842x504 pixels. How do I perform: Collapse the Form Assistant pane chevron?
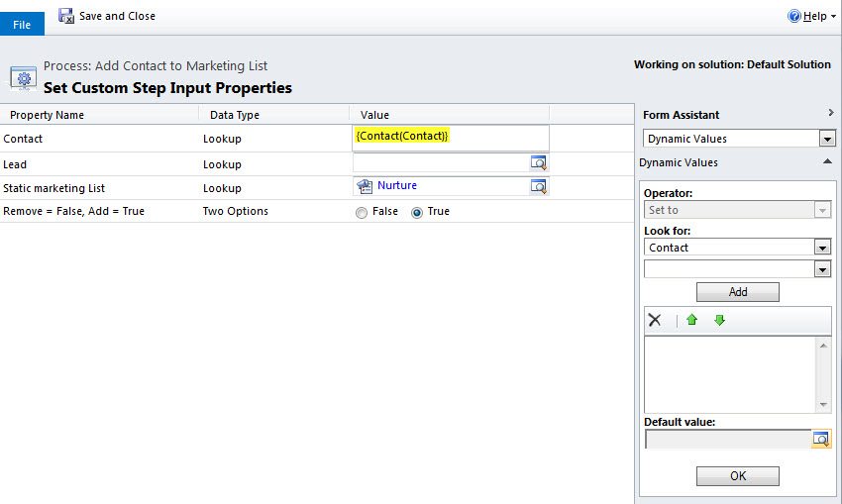831,113
